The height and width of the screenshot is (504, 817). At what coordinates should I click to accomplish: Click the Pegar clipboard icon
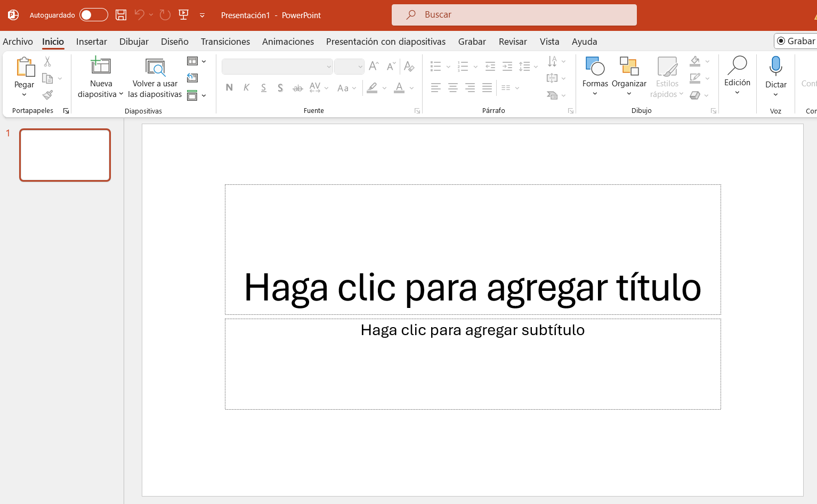pos(25,67)
